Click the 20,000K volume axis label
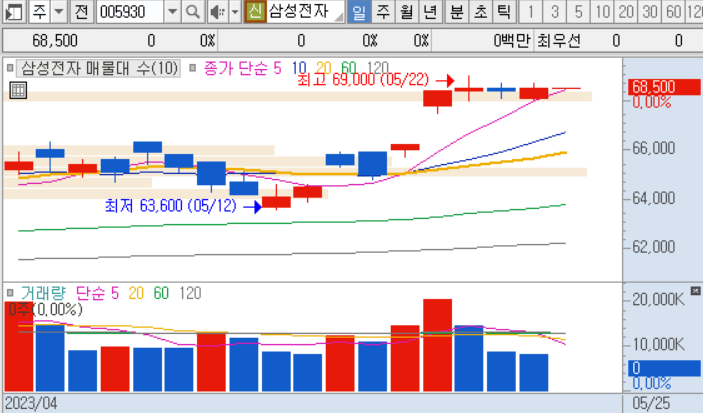703x413 pixels. coord(658,299)
